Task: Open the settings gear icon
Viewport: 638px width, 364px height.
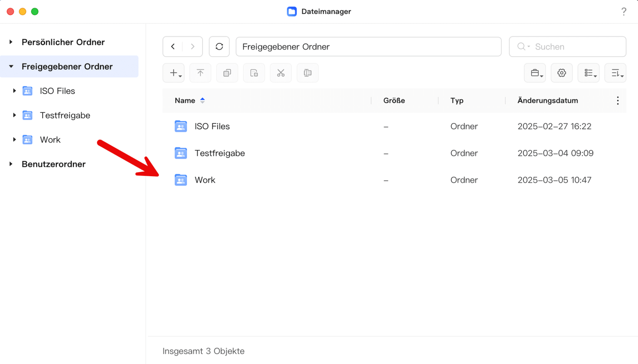Action: point(561,73)
